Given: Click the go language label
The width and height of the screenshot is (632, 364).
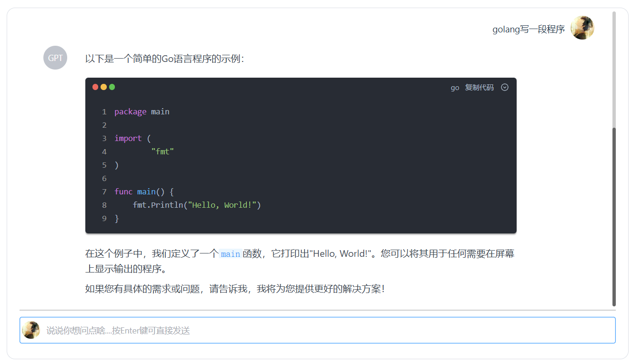Looking at the screenshot, I should coord(455,88).
